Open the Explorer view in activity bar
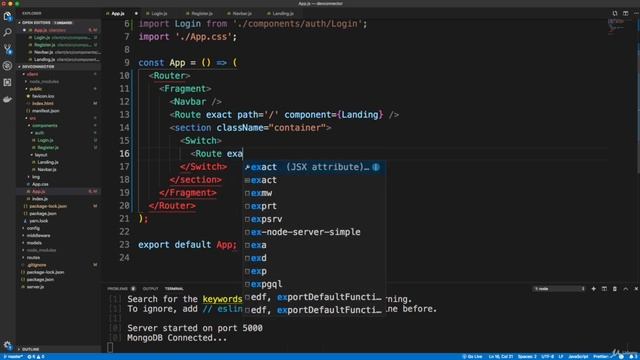Image resolution: width=640 pixels, height=360 pixels. (x=7, y=16)
